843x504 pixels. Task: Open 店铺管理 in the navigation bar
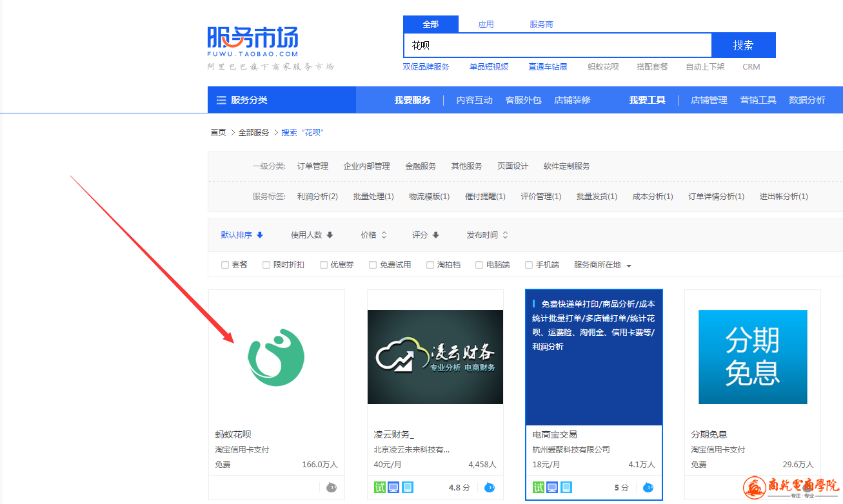coord(709,100)
